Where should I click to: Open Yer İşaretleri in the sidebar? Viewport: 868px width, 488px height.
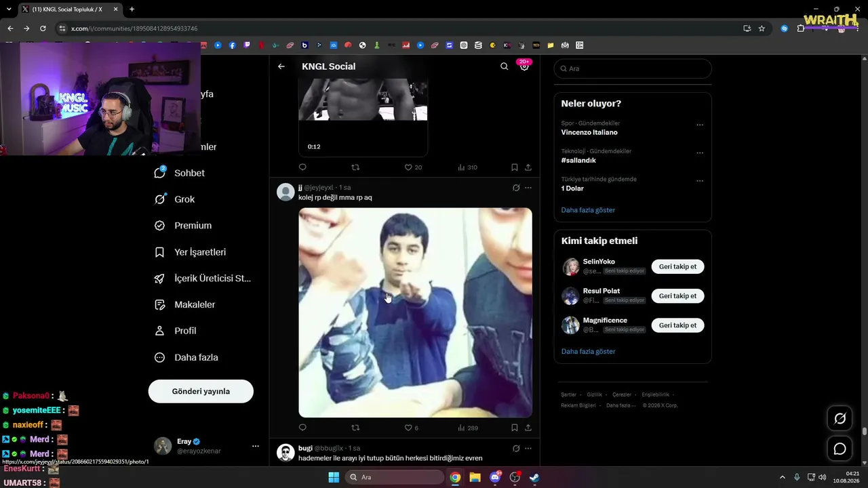(x=191, y=252)
